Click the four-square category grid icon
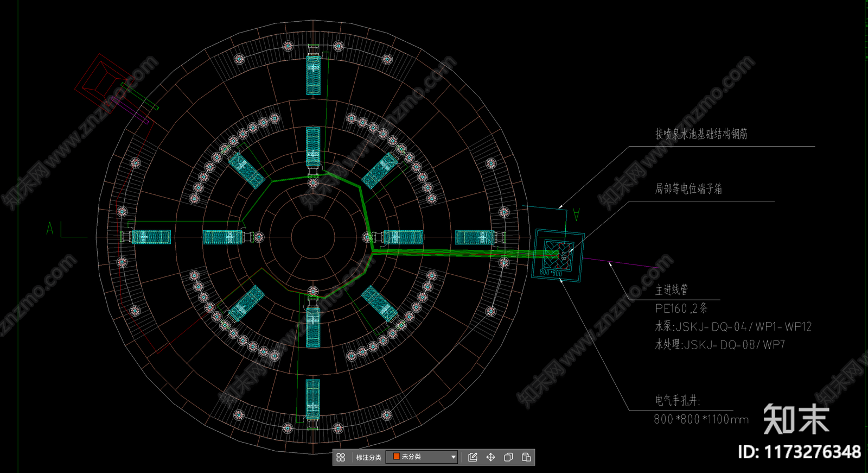The width and height of the screenshot is (868, 473). (x=341, y=457)
